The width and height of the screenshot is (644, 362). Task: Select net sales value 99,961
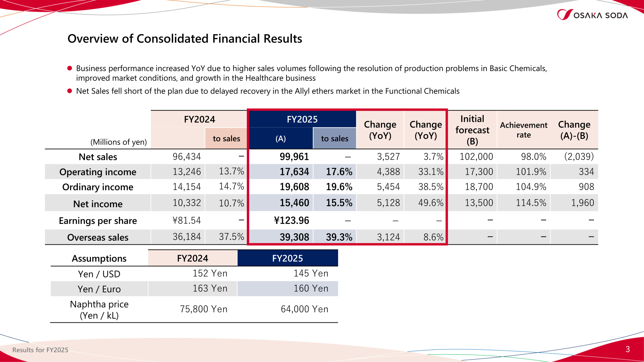[x=294, y=157]
